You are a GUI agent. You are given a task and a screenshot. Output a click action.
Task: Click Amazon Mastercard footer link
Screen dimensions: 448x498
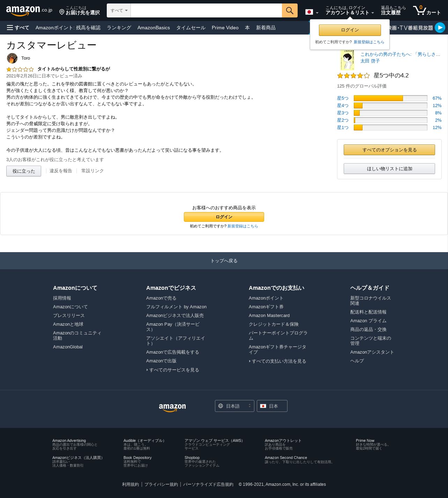(x=269, y=316)
